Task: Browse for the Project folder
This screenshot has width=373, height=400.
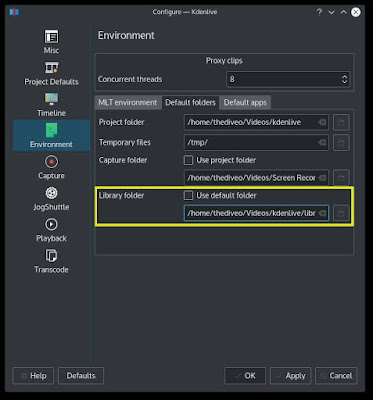Action: [341, 122]
